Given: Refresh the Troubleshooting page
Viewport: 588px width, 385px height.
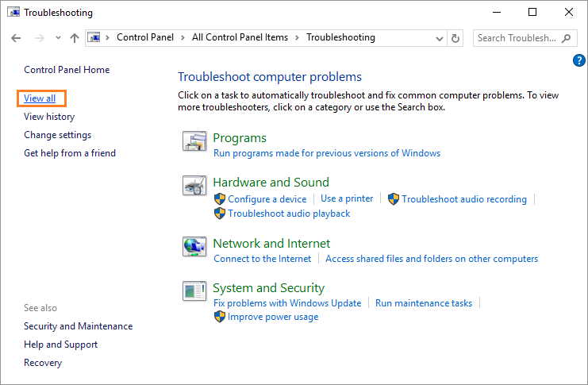Looking at the screenshot, I should 455,38.
